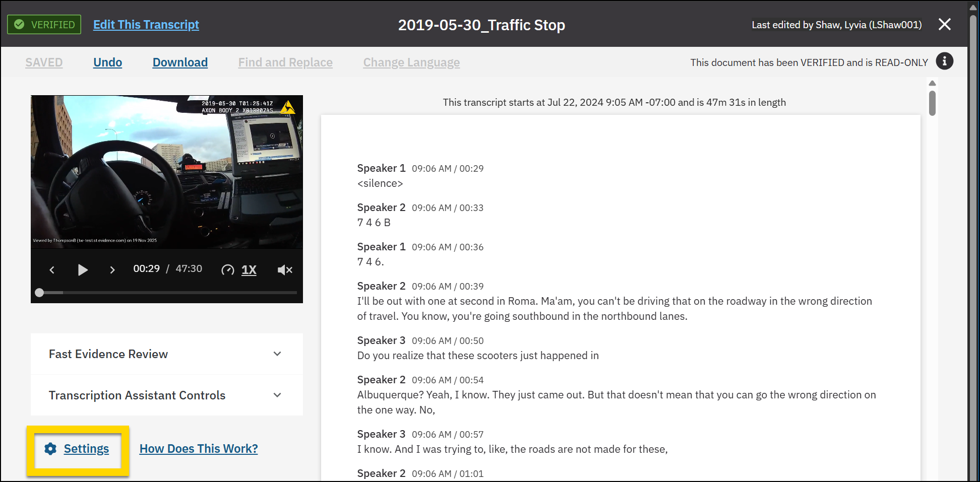Select Change Language
980x482 pixels.
click(411, 62)
